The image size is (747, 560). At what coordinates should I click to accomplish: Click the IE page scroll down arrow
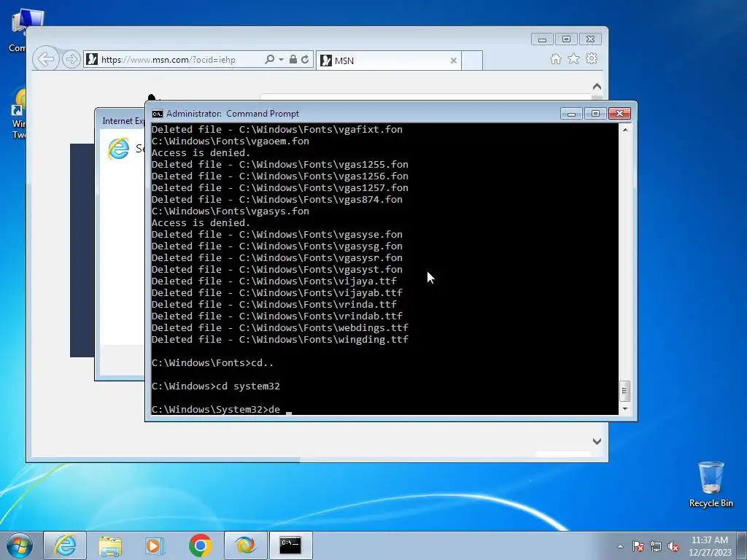click(x=597, y=441)
